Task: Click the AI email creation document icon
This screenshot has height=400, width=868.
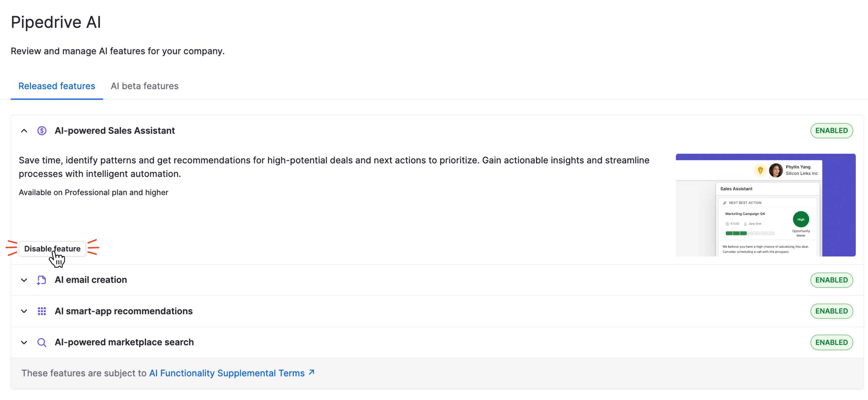Action: coord(42,280)
